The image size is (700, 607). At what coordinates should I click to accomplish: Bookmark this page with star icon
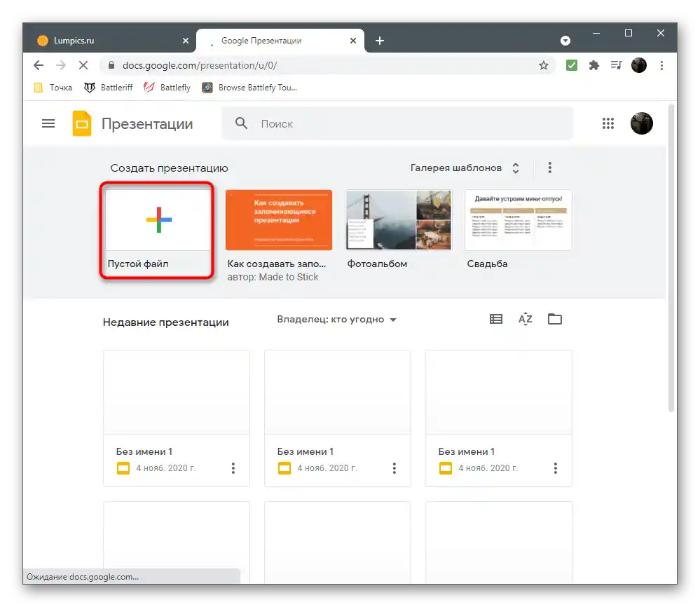click(x=543, y=66)
